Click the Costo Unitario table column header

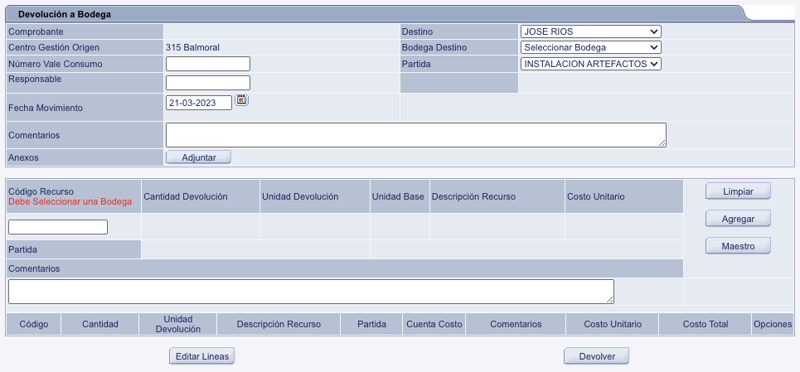click(x=613, y=324)
